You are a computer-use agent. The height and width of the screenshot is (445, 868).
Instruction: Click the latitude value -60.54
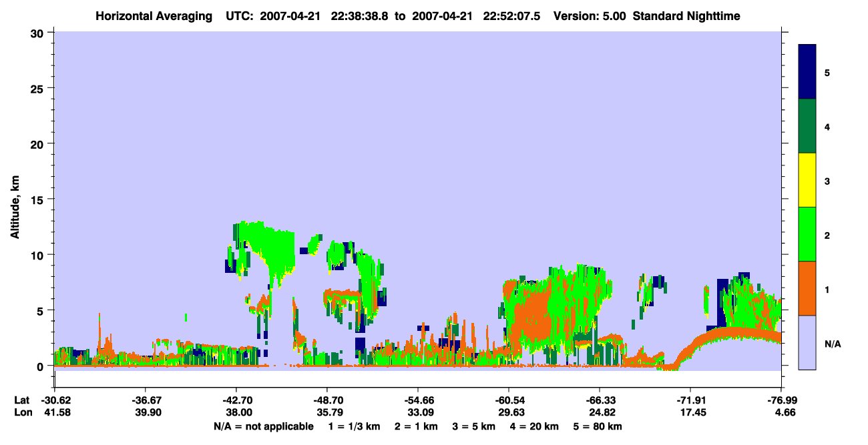pos(508,400)
